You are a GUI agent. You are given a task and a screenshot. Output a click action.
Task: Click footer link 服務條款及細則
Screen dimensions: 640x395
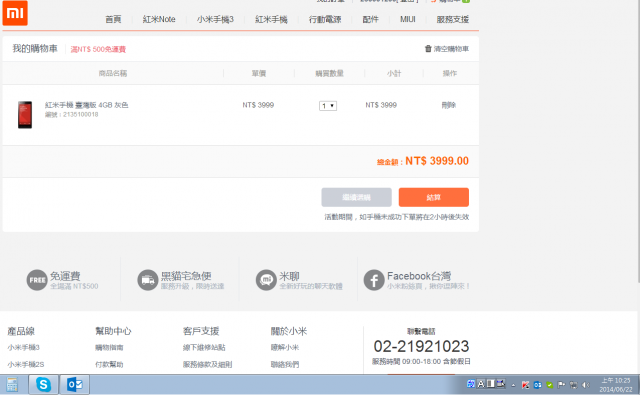click(x=207, y=364)
